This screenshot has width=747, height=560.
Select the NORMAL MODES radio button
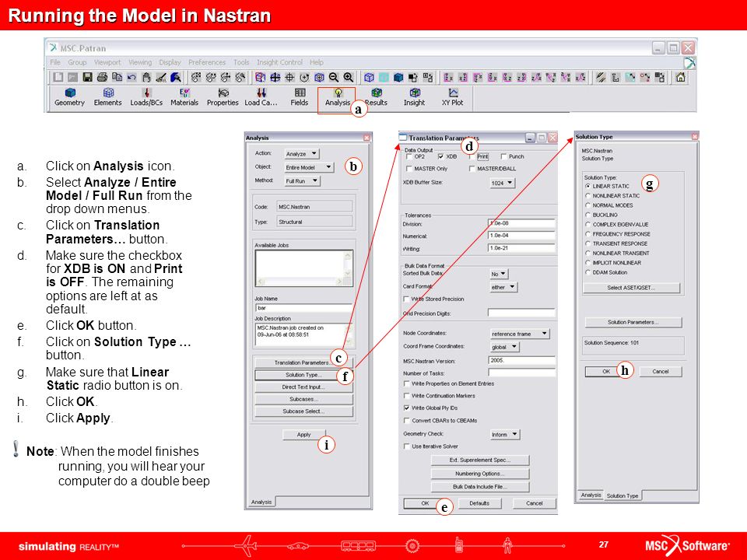[x=588, y=205]
